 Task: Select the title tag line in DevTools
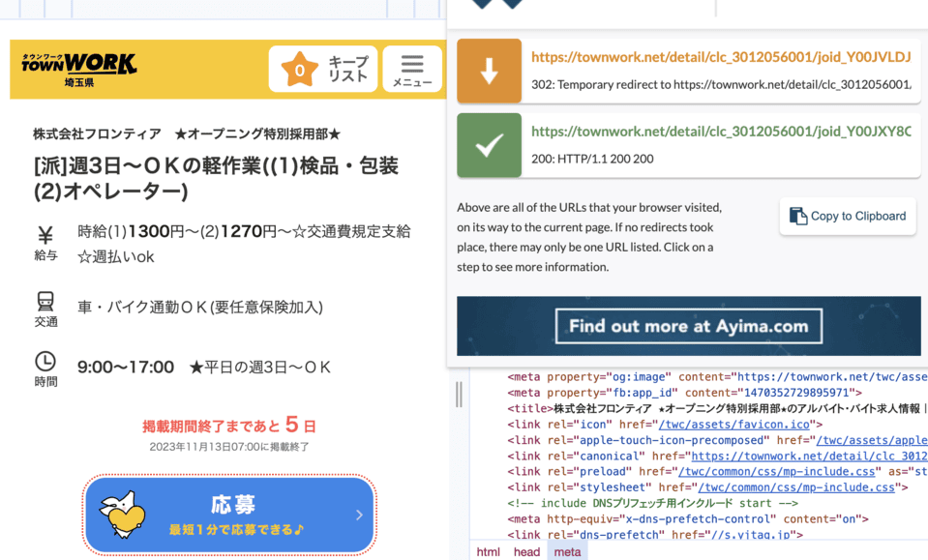point(717,408)
